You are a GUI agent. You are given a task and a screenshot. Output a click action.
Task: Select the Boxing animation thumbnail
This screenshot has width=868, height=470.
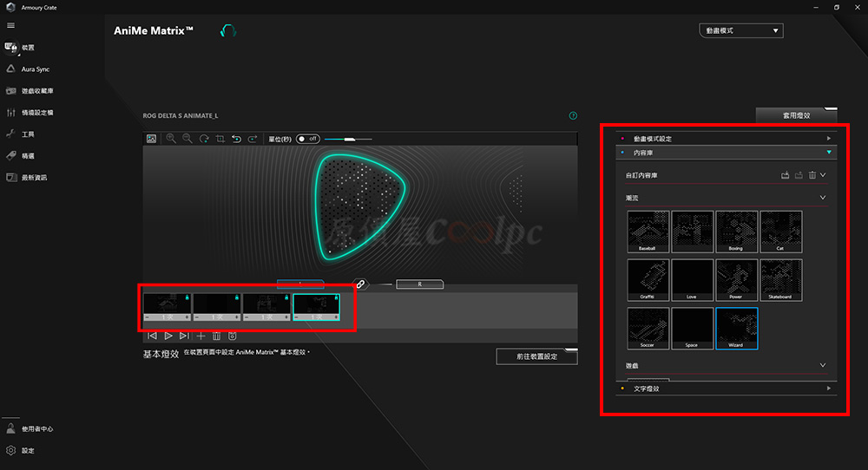coord(736,232)
